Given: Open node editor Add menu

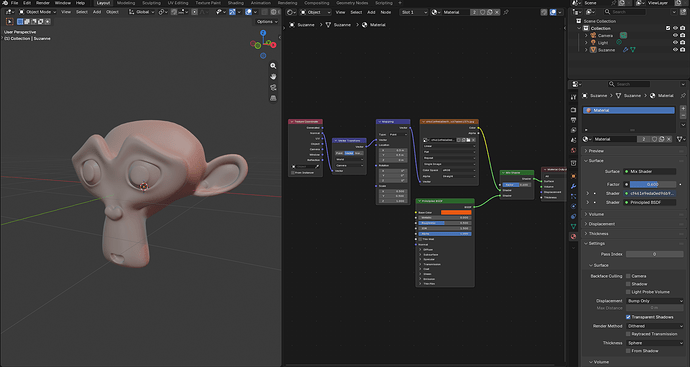Looking at the screenshot, I should (x=371, y=12).
